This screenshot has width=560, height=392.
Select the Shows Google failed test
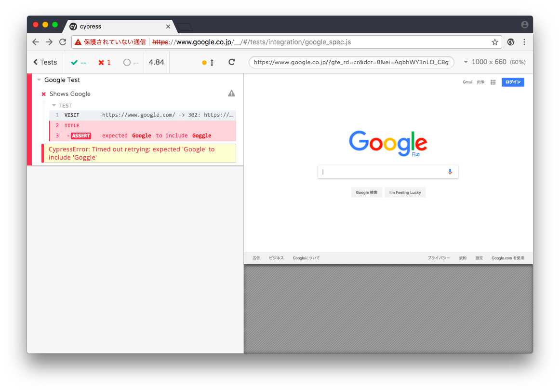click(x=70, y=94)
